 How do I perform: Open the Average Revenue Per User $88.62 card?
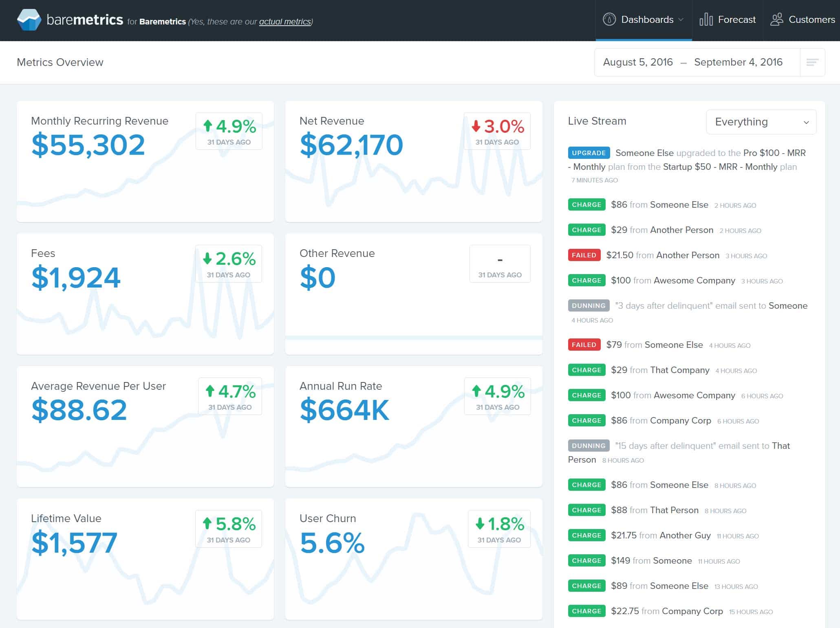coord(145,426)
